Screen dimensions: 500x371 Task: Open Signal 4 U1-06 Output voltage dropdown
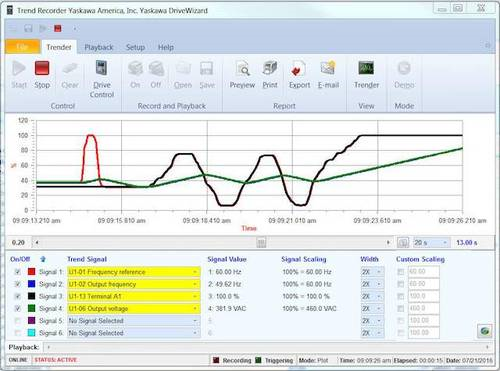click(x=134, y=309)
